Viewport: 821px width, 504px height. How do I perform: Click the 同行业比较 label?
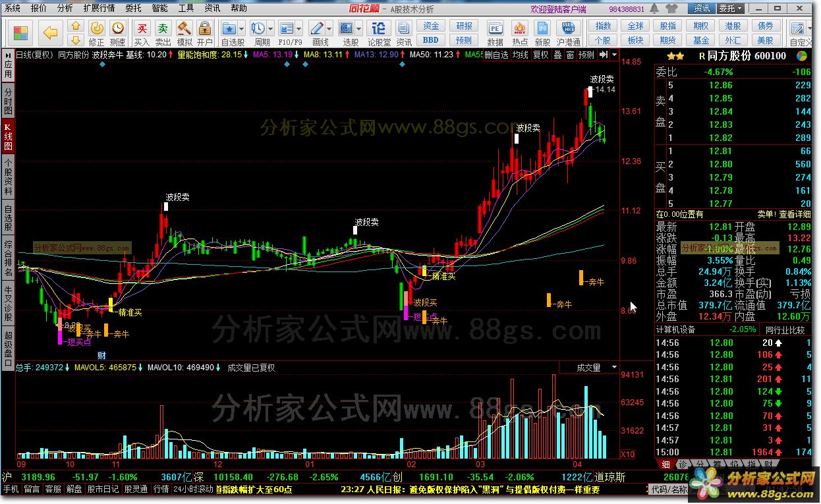785,329
